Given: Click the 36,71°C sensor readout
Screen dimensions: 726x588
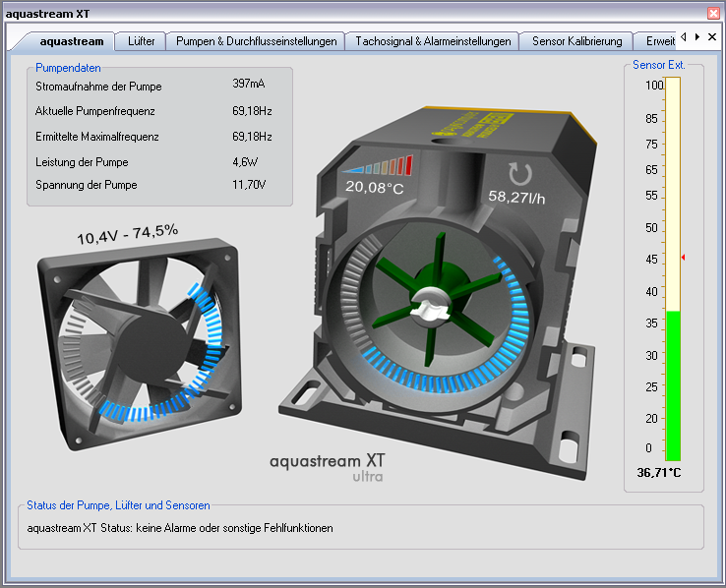Looking at the screenshot, I should coord(659,473).
